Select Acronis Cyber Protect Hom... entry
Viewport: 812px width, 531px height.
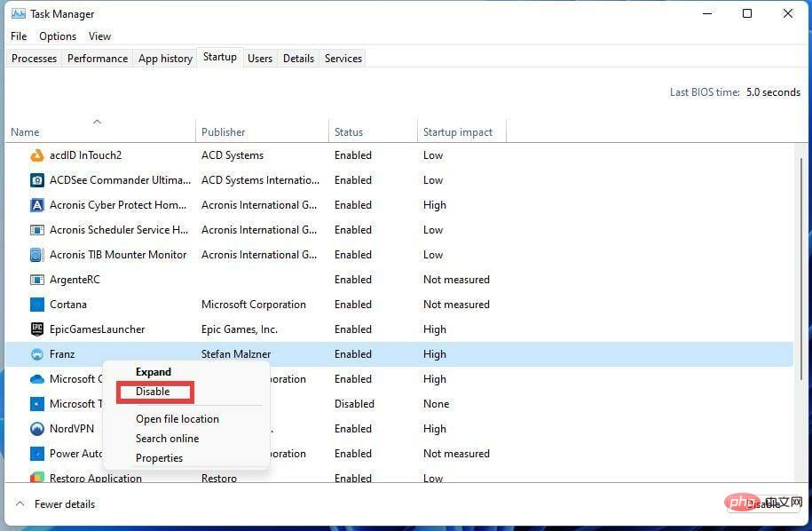click(x=118, y=205)
